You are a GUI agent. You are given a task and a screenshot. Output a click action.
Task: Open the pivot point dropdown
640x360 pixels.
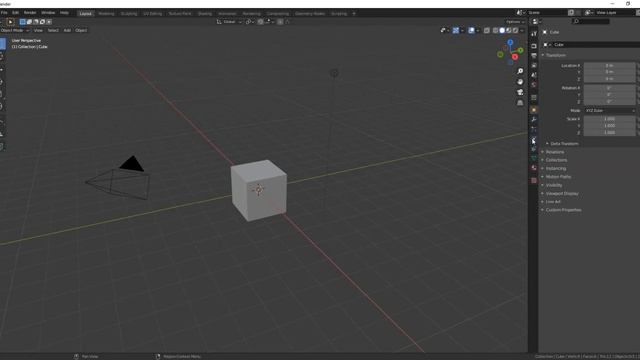coord(249,22)
